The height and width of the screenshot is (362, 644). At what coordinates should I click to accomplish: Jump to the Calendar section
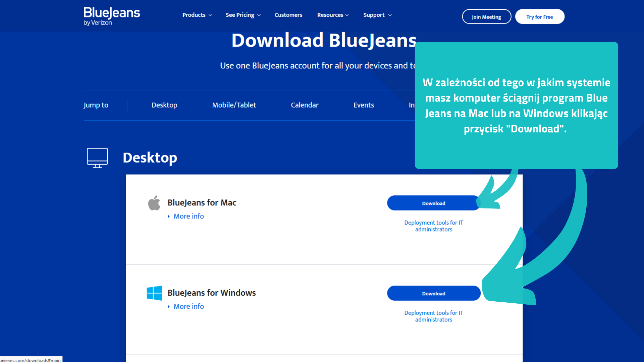[305, 105]
